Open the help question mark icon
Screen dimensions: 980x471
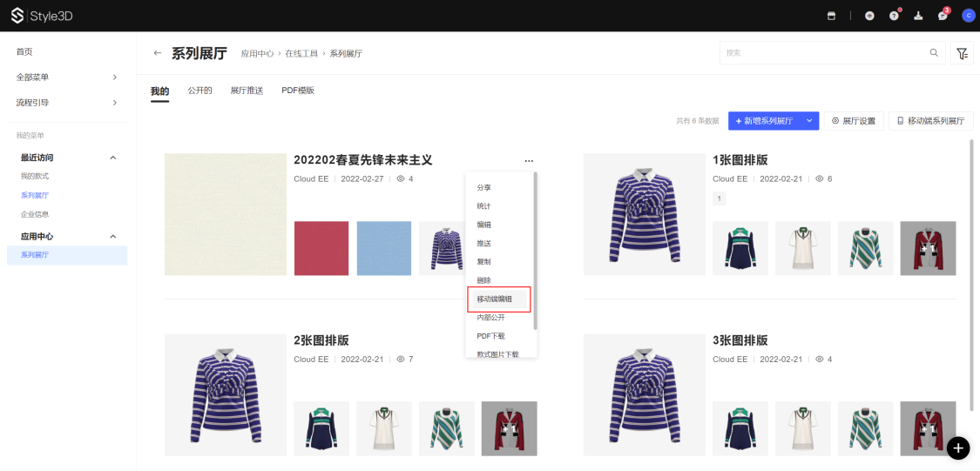pyautogui.click(x=894, y=16)
